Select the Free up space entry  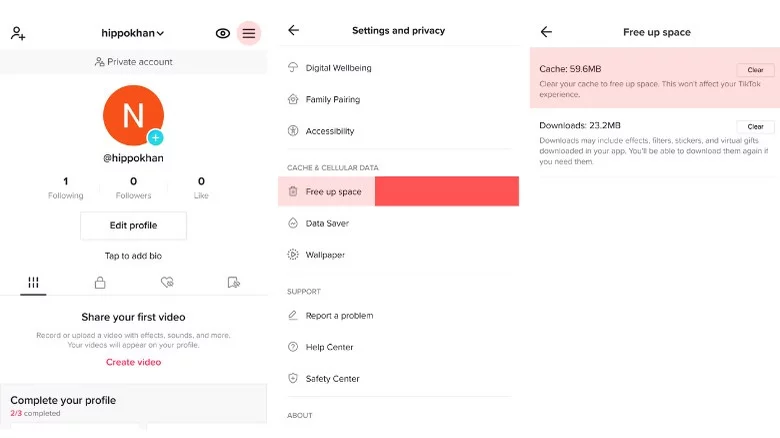(334, 192)
